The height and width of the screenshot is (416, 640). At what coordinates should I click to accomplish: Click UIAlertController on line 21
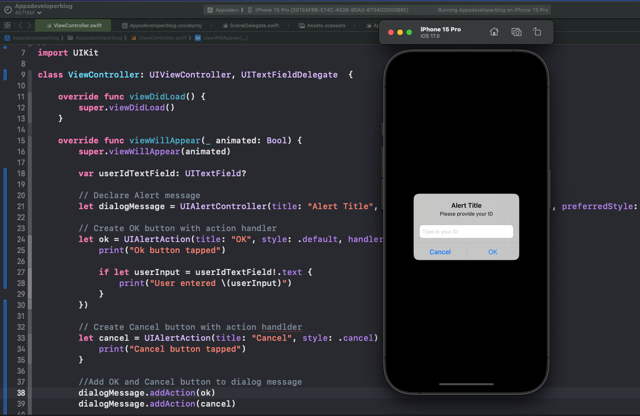point(223,206)
